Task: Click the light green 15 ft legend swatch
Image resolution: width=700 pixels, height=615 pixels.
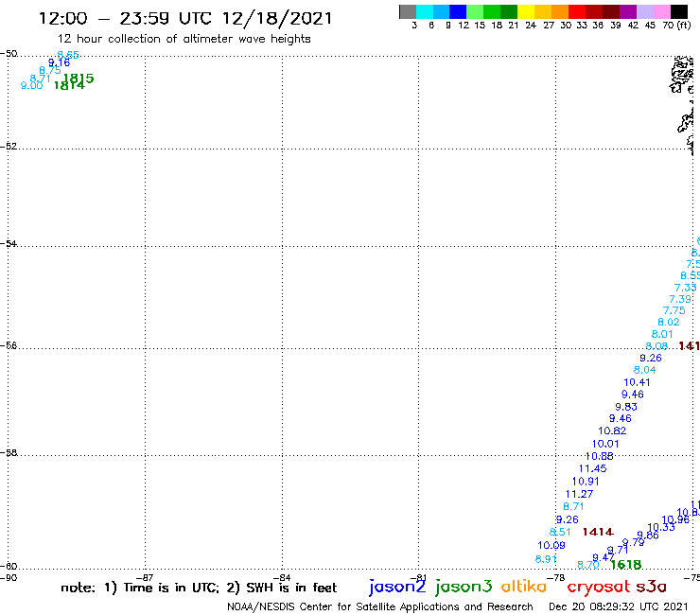Action: click(x=475, y=11)
